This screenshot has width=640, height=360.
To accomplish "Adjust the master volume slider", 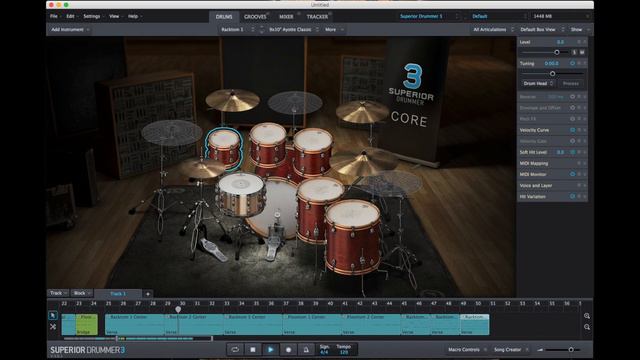I will 571,349.
